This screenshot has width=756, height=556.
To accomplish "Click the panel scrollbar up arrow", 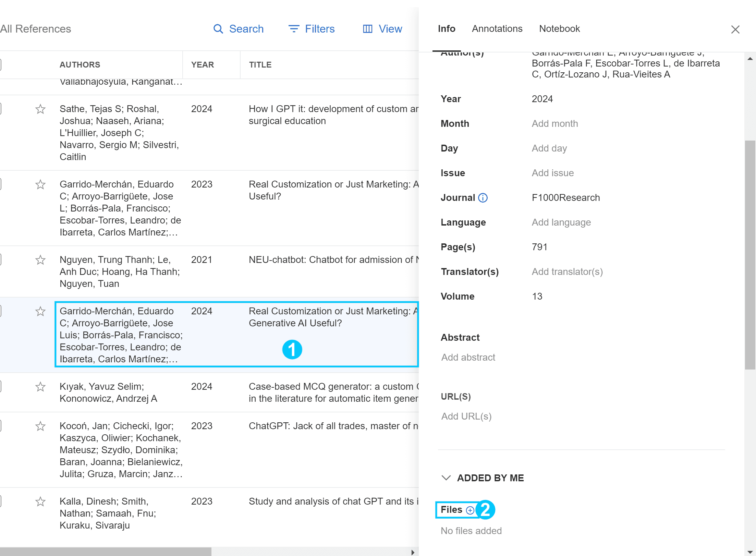I will 750,59.
